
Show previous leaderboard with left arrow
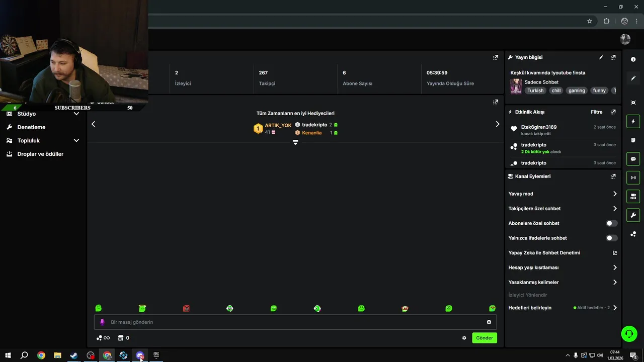point(93,124)
